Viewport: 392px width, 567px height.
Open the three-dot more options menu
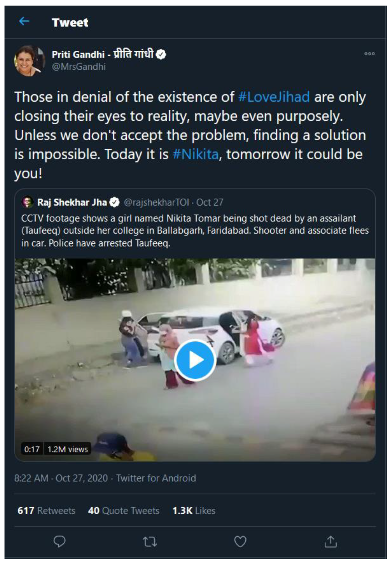click(x=369, y=54)
